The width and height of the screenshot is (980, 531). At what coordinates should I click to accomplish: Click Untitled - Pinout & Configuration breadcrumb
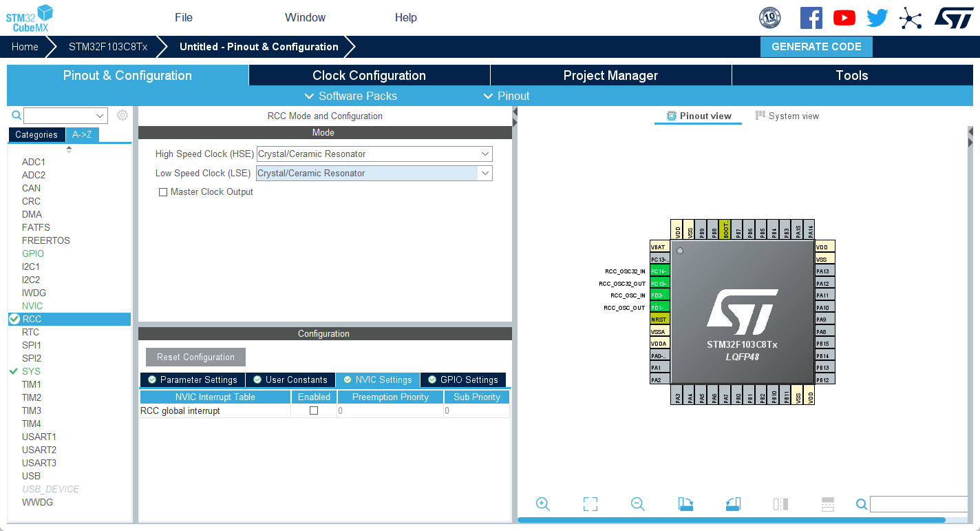[x=259, y=47]
